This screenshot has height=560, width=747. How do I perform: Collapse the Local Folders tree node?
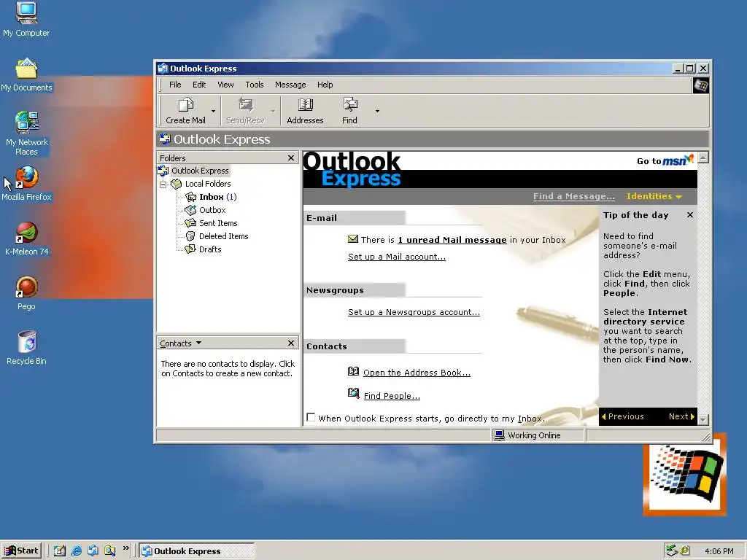pos(163,184)
